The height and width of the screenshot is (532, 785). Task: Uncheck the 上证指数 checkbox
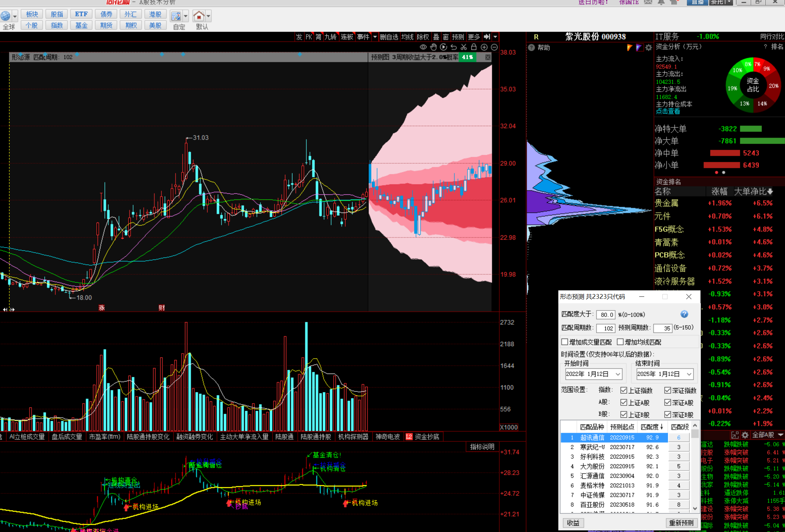coord(624,390)
